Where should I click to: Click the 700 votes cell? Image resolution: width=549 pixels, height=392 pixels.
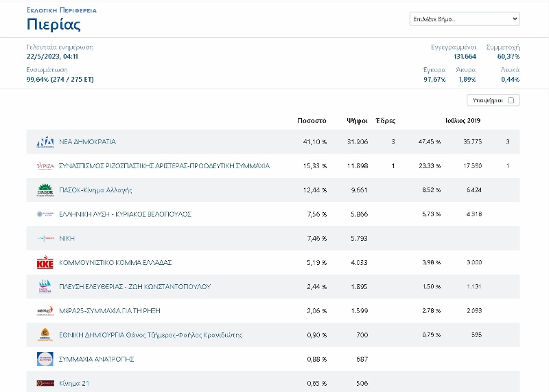[x=362, y=335]
